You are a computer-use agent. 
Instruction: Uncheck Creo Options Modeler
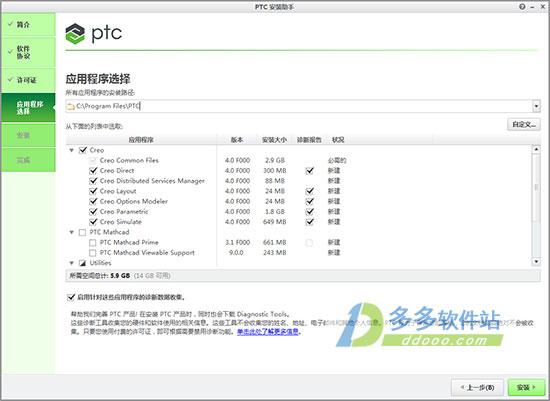click(x=93, y=201)
